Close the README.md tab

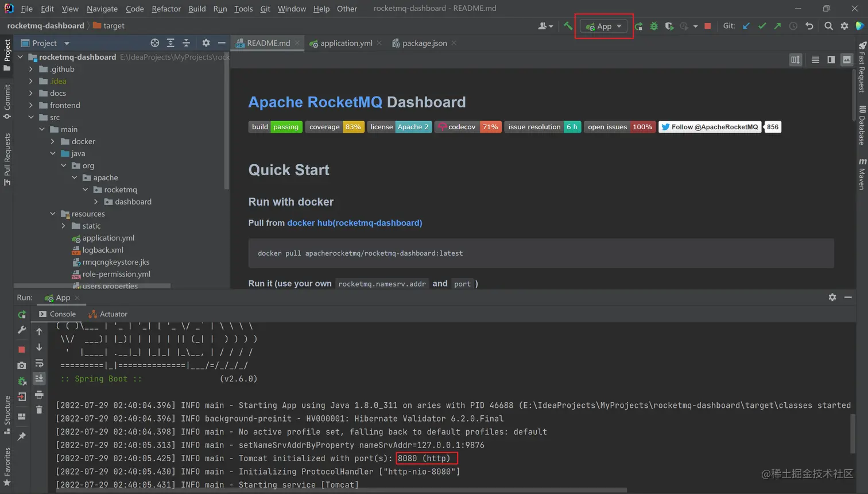click(x=297, y=43)
